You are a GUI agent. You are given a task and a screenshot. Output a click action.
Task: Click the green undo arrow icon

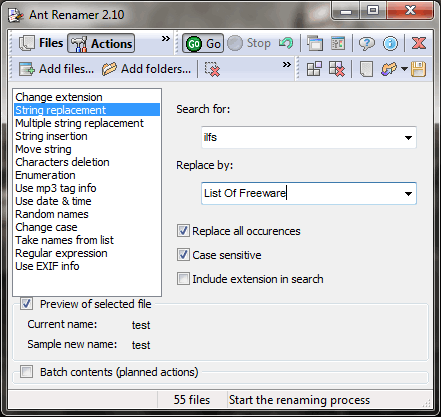click(x=285, y=43)
